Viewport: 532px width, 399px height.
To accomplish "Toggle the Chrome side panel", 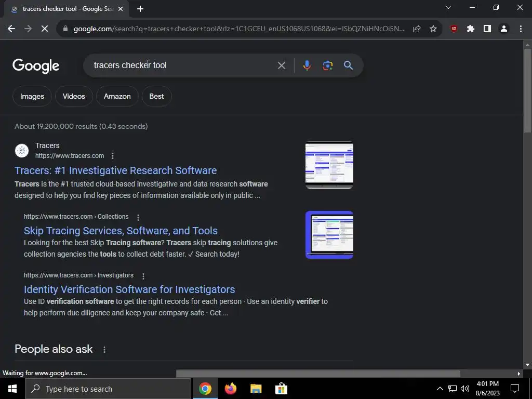I will [487, 29].
